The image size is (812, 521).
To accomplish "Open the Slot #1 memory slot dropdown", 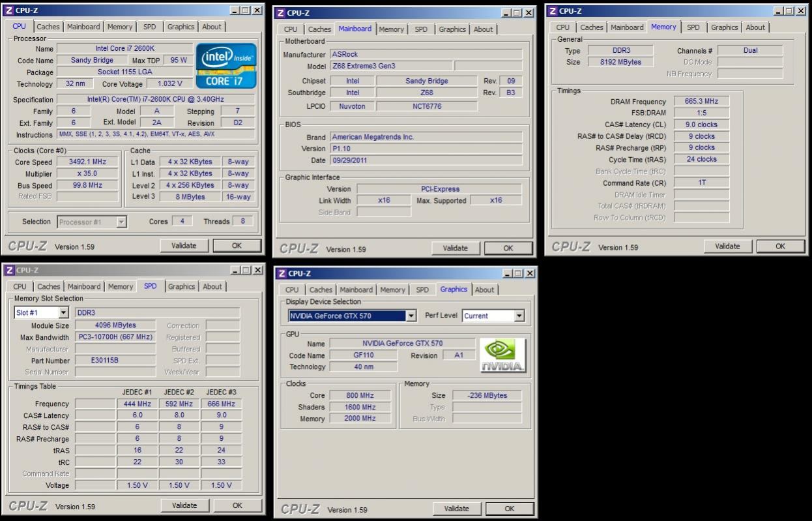I will (63, 313).
